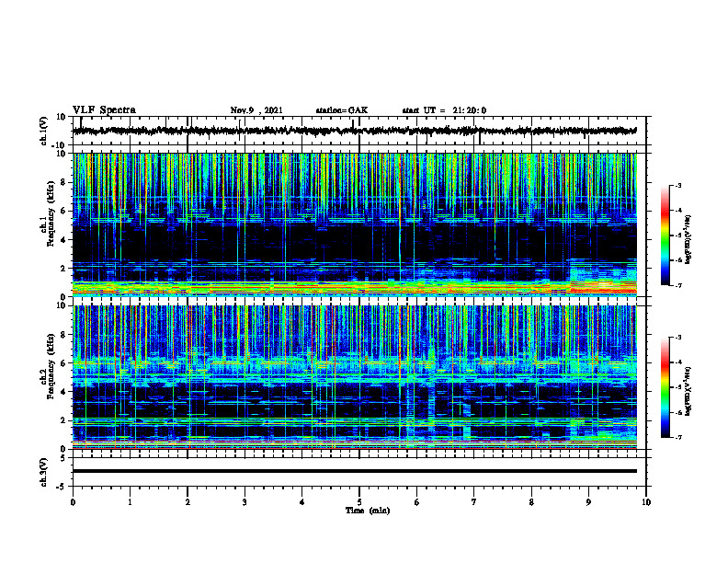Click the 8 kHz tick on the ch.2 frequency axis

click(63, 335)
